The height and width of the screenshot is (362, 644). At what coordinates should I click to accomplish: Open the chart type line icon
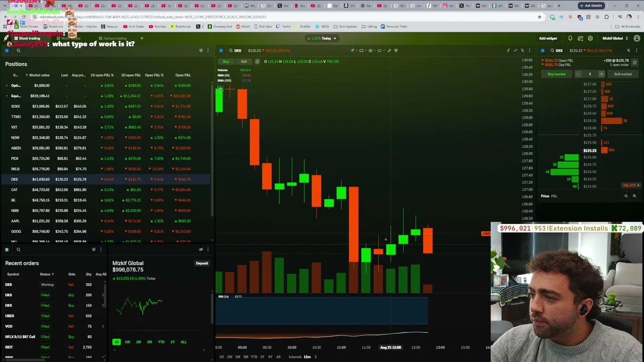coord(515,50)
